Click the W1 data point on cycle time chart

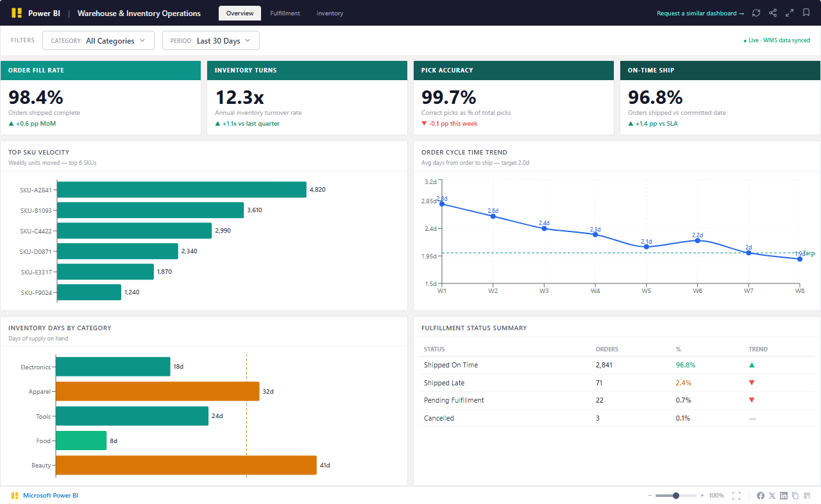(442, 204)
